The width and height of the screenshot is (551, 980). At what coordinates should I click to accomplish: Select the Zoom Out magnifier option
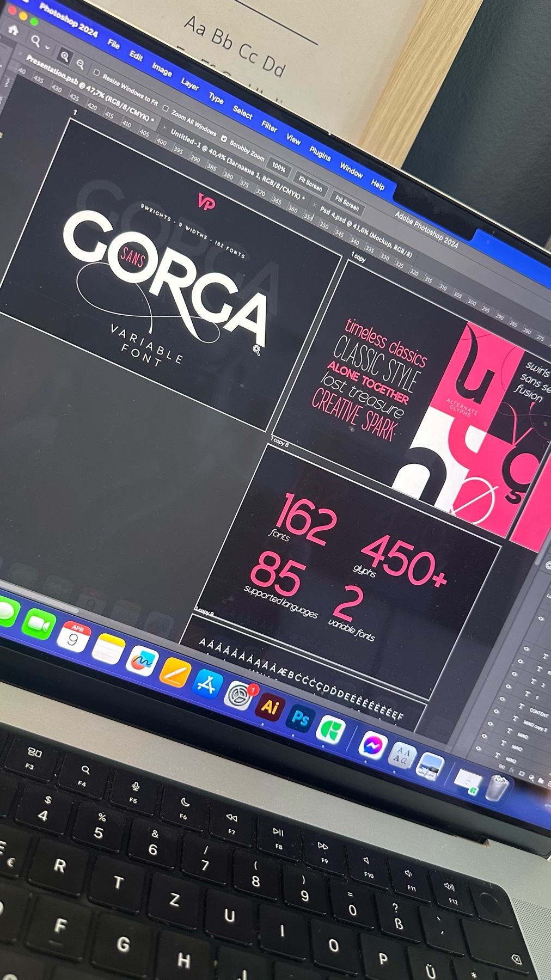tap(80, 64)
